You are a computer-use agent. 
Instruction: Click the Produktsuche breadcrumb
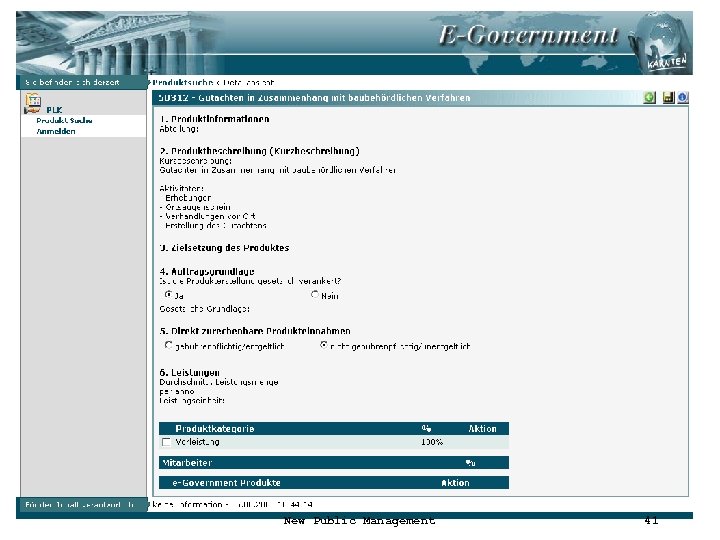[183, 83]
